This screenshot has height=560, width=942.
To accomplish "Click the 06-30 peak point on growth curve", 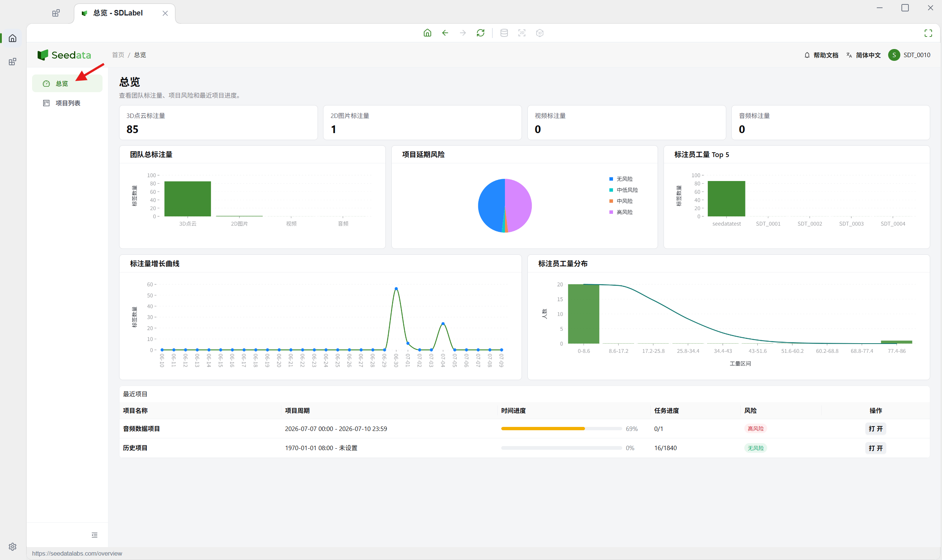I will tap(396, 289).
